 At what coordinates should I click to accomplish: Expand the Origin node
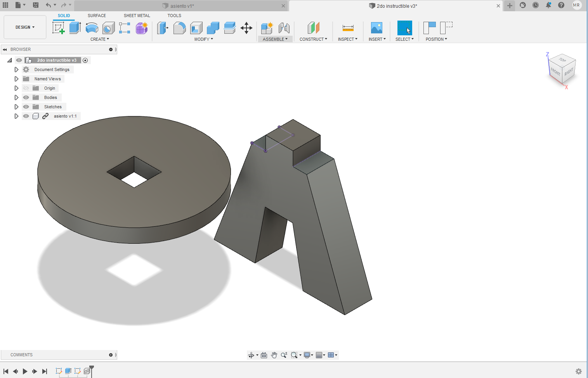tap(16, 88)
